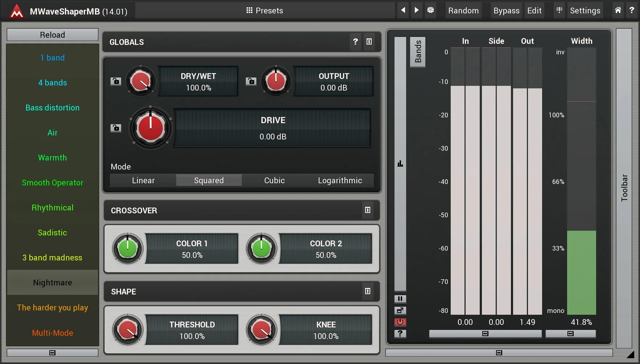Image resolution: width=640 pixels, height=364 pixels.
Task: Collapse the meter panel using bottom bar
Action: tap(499, 353)
